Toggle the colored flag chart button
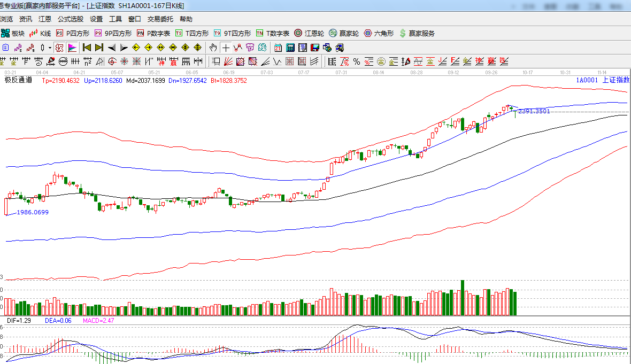This screenshot has height=364, width=631. tap(72, 48)
